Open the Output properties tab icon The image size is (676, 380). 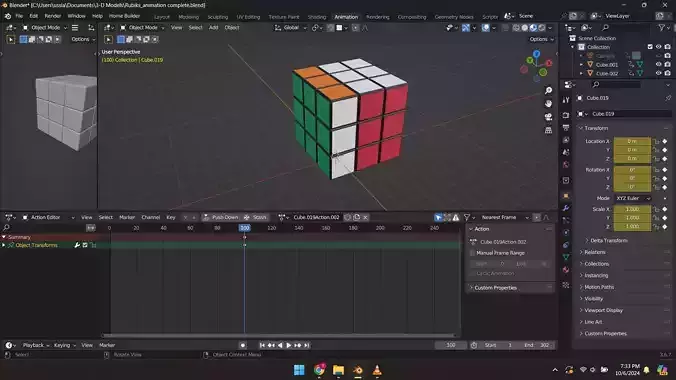pyautogui.click(x=566, y=128)
